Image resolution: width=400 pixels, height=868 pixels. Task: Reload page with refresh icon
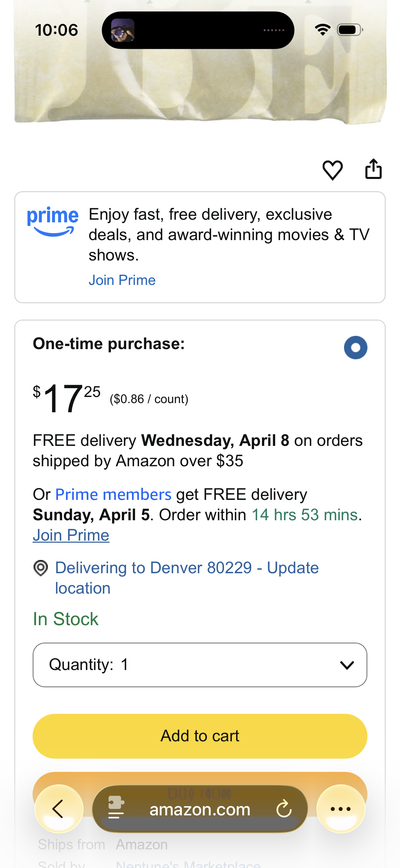284,809
